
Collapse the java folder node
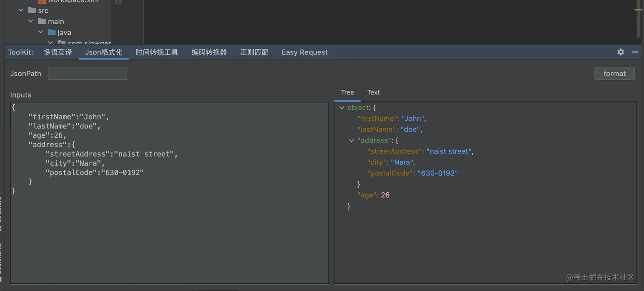coord(40,32)
